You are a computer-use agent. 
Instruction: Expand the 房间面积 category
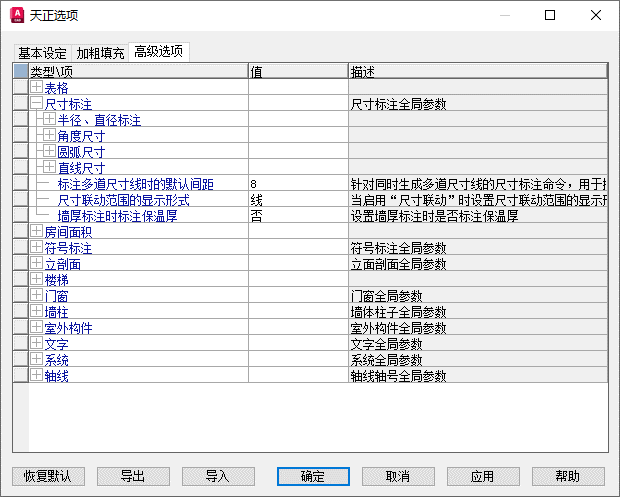pos(37,232)
